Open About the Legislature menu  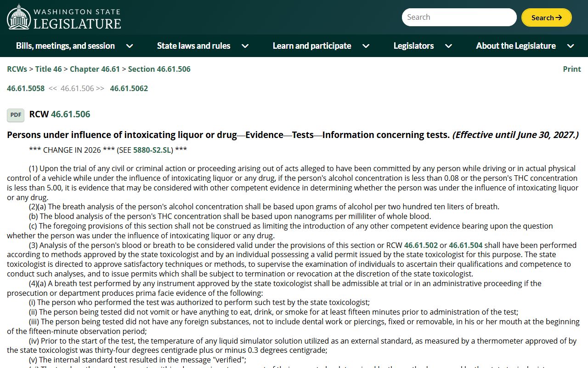516,46
